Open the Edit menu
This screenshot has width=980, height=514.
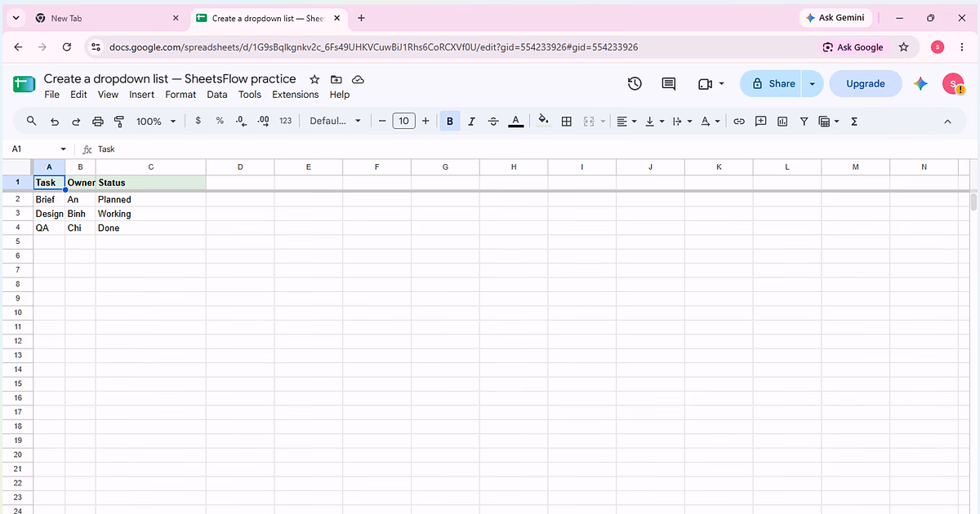[x=78, y=95]
